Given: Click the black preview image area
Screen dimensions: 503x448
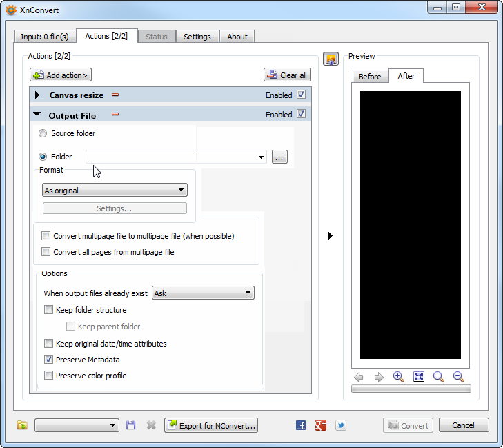Looking at the screenshot, I should point(411,225).
